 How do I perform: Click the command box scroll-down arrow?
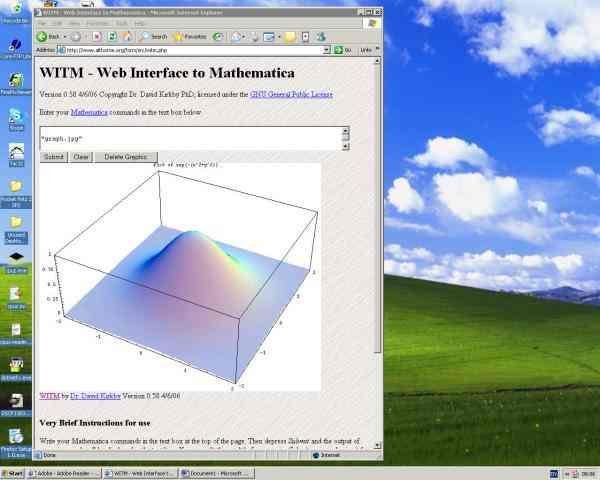[346, 146]
